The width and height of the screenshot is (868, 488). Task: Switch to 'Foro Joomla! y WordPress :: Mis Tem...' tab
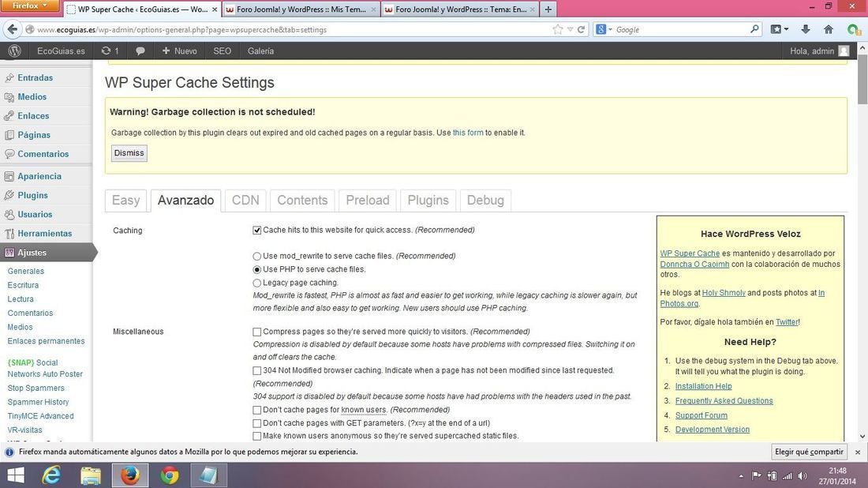click(301, 9)
